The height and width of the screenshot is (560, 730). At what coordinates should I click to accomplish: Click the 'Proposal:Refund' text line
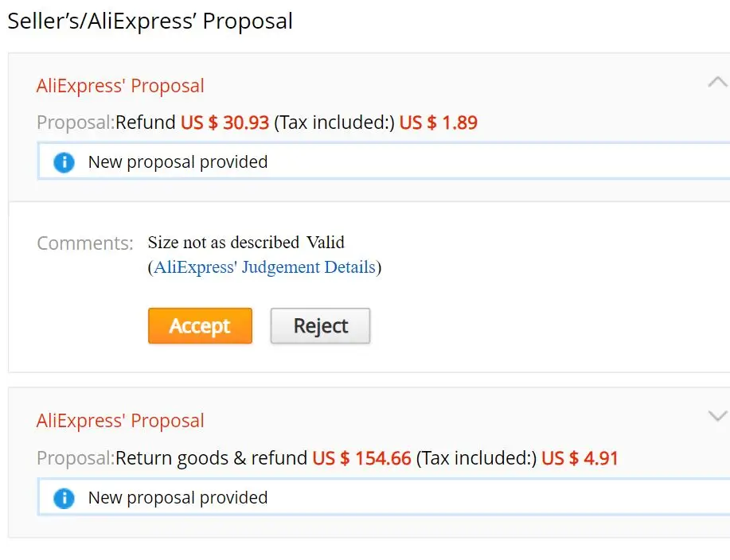pyautogui.click(x=106, y=122)
